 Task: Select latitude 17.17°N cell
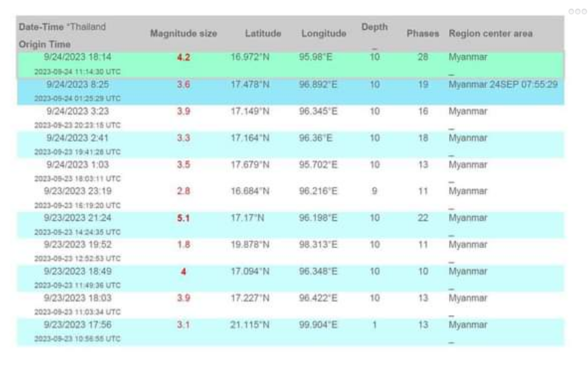[247, 218]
